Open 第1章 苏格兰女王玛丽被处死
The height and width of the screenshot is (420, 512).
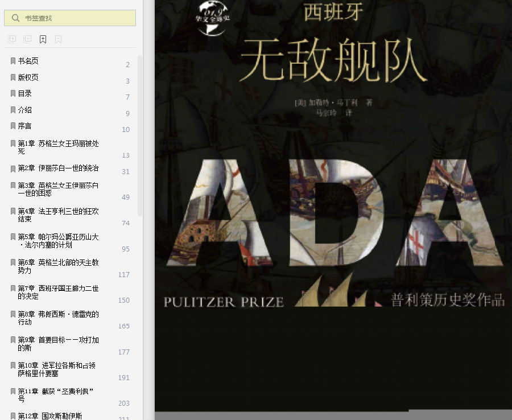[58, 147]
